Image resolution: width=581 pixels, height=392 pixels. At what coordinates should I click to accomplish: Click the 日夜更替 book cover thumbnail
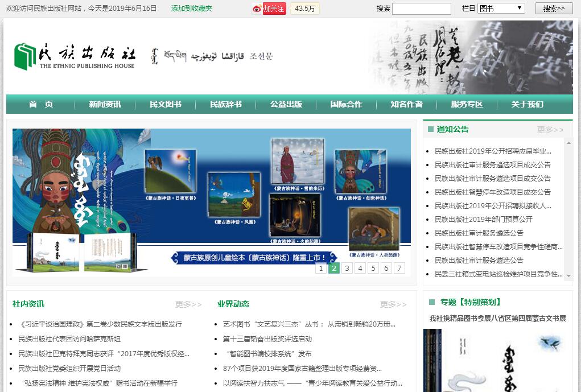click(x=170, y=171)
